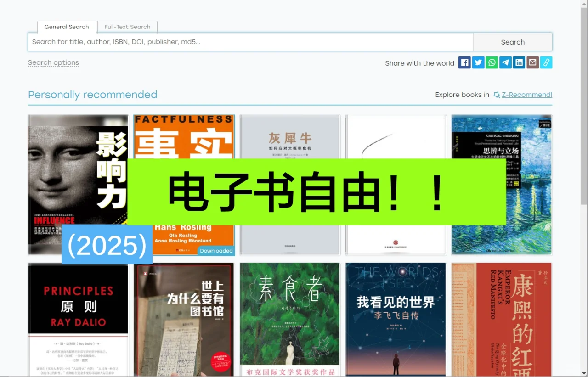Expand Search options
Image resolution: width=588 pixels, height=377 pixels.
(53, 62)
